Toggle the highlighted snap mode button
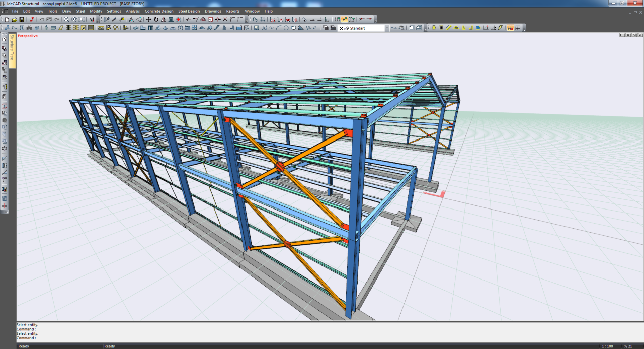This screenshot has width=644, height=349. (345, 20)
